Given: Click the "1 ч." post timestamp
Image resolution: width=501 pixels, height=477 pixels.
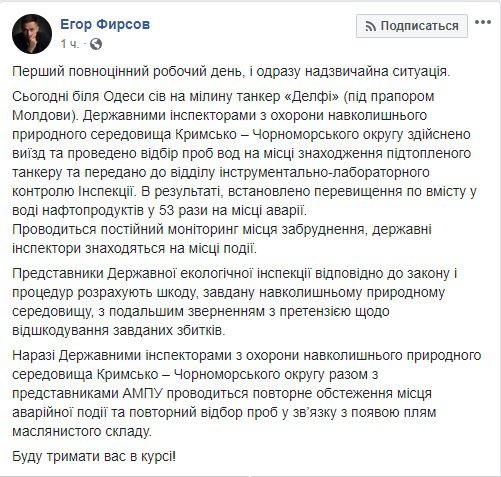Looking at the screenshot, I should click(70, 44).
